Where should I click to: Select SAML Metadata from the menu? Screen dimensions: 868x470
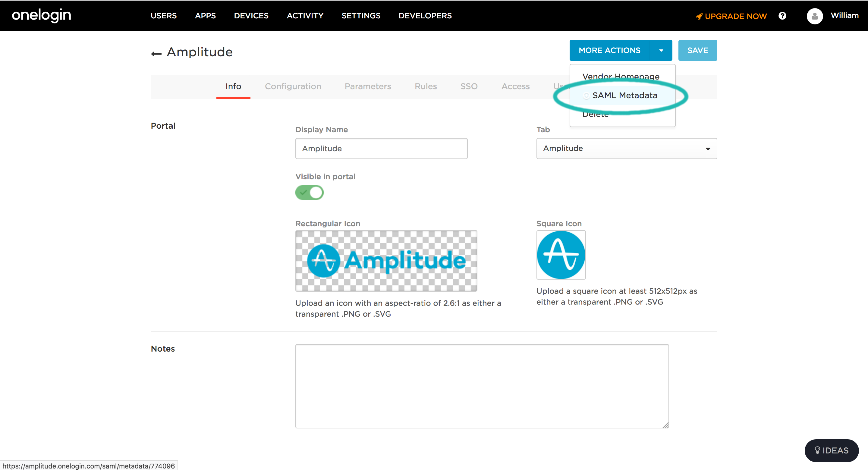pos(624,95)
